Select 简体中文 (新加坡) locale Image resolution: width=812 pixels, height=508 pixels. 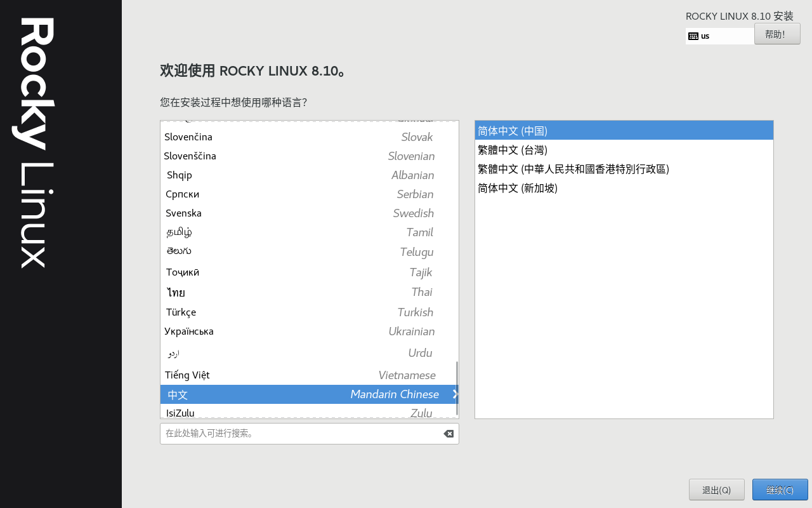pos(624,189)
